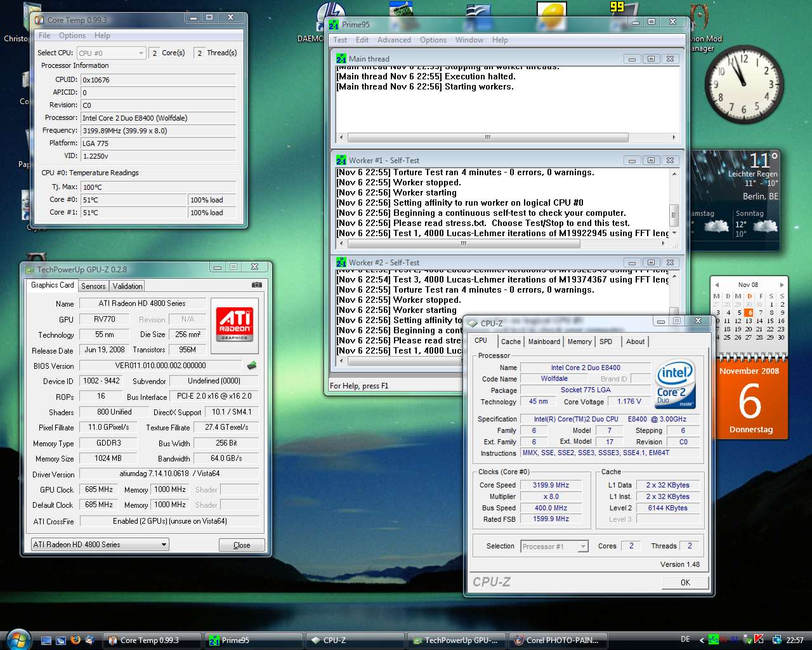Click the GPU-Z screenshot camera icon
Viewport: 812px width, 650px height.
(x=256, y=285)
